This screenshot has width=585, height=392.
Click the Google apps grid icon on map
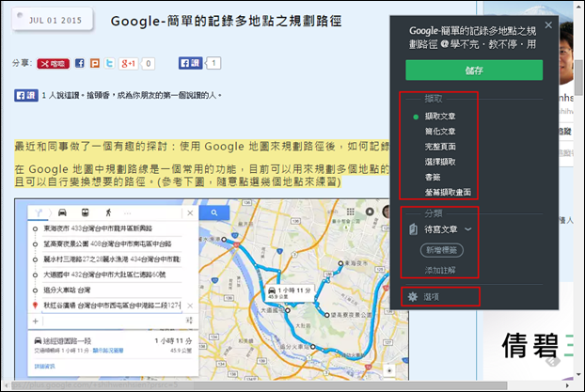pos(350,212)
